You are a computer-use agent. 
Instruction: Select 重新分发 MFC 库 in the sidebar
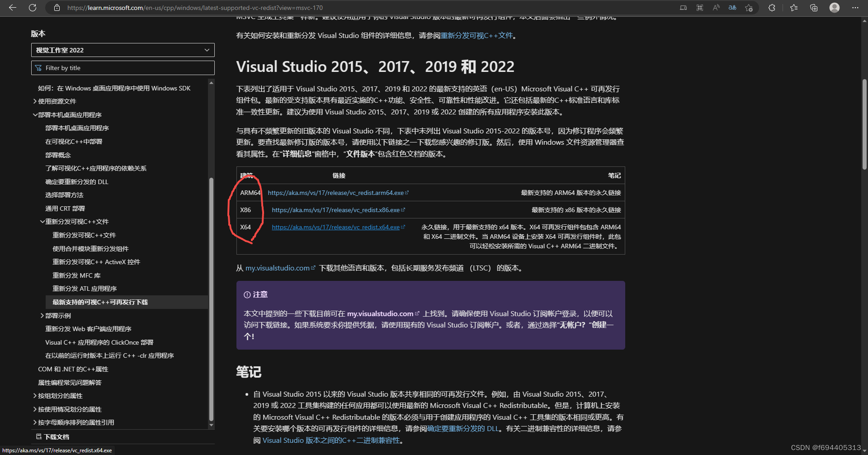coord(76,275)
